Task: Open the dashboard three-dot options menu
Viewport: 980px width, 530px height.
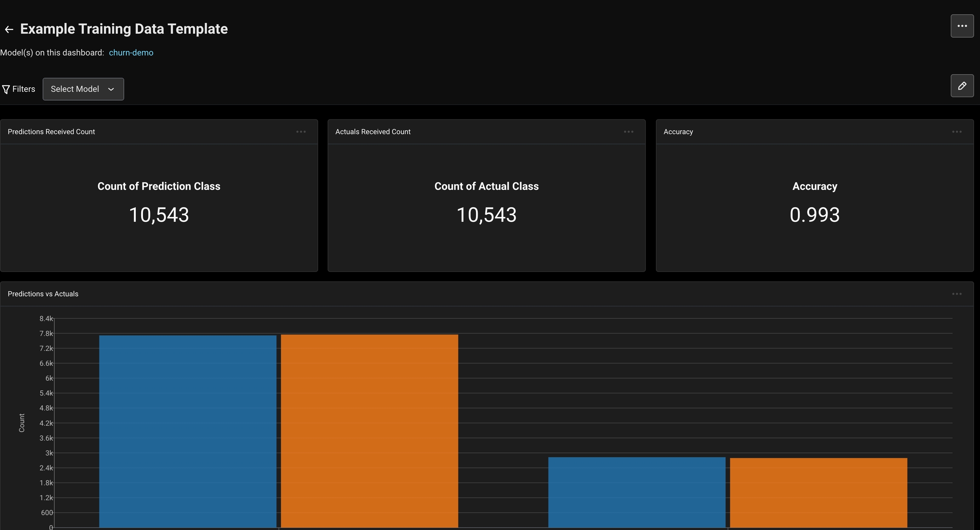Action: point(962,26)
